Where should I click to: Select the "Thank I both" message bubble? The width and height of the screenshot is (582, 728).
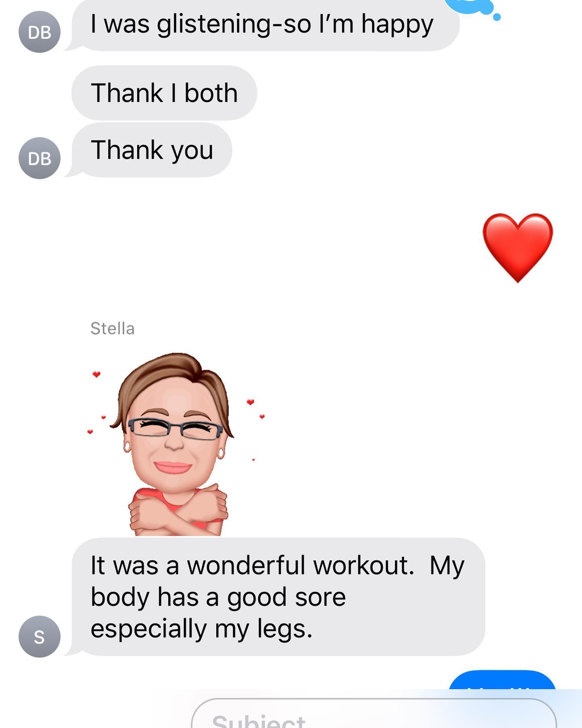(164, 93)
